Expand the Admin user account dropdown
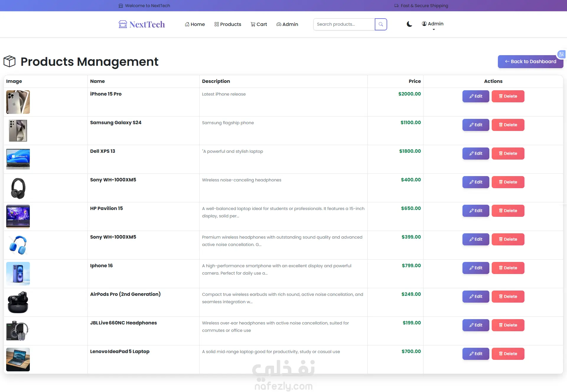This screenshot has height=392, width=567. [433, 24]
